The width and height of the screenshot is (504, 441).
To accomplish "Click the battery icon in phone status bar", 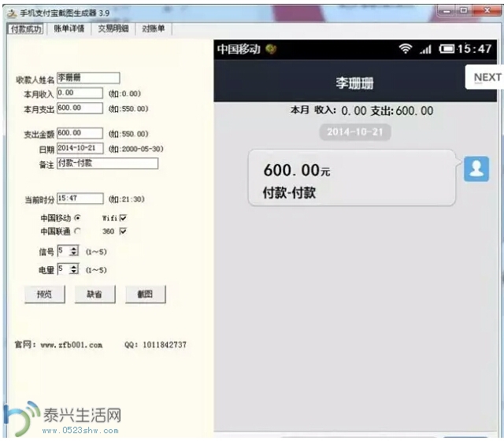I will 447,49.
